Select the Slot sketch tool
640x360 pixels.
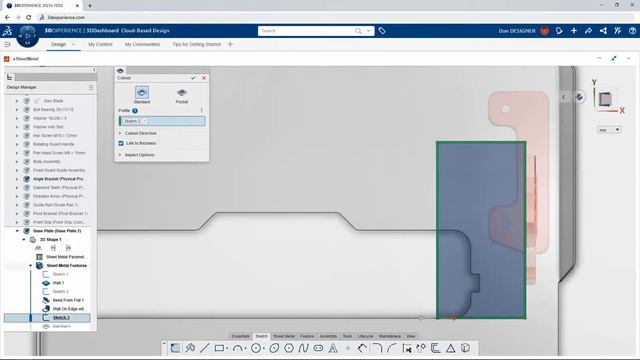318,348
